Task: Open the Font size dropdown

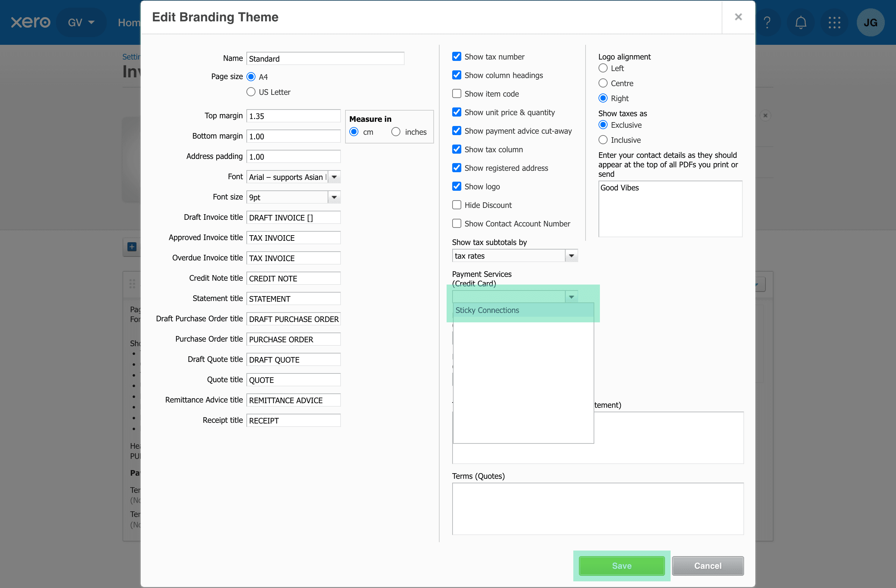Action: click(334, 197)
